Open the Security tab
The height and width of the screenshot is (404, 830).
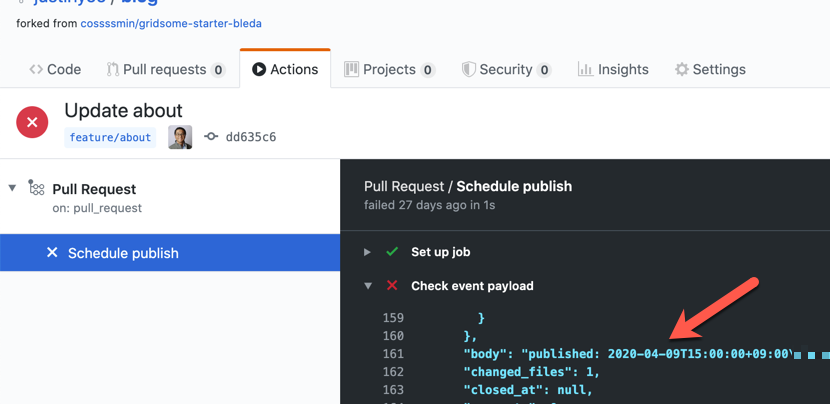(x=507, y=69)
